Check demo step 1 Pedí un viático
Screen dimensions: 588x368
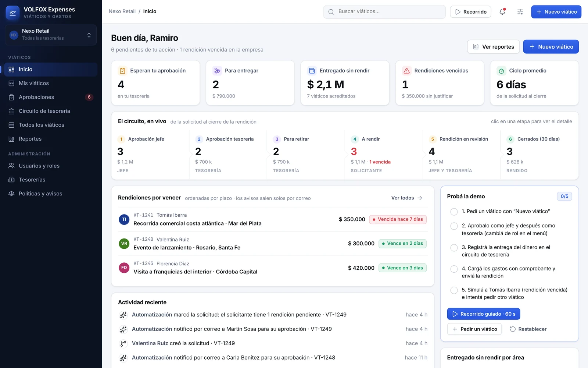tap(454, 212)
